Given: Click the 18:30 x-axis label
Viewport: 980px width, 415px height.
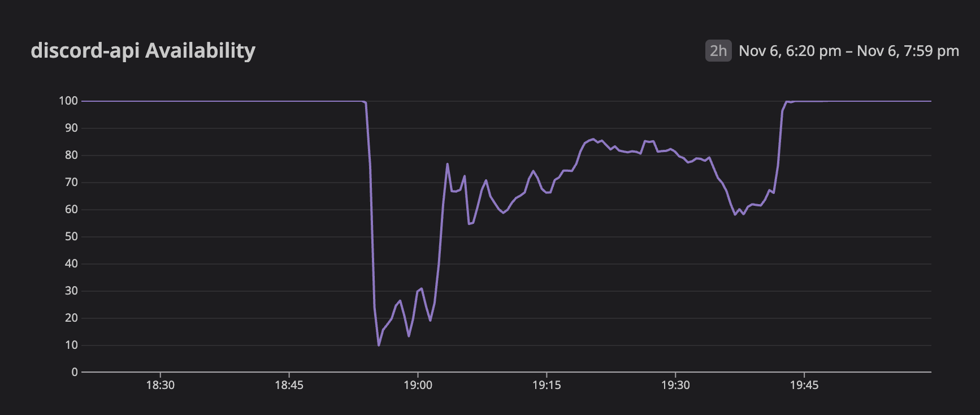Looking at the screenshot, I should click(161, 385).
